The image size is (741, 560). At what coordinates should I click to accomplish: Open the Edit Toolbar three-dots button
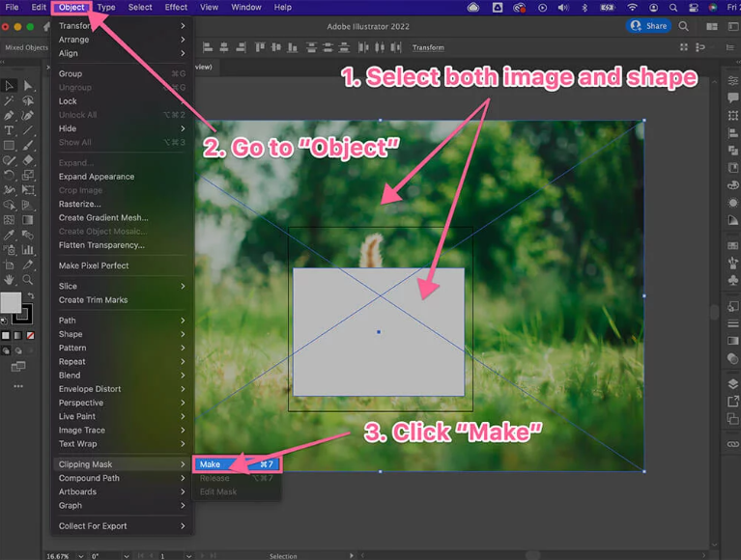tap(18, 386)
